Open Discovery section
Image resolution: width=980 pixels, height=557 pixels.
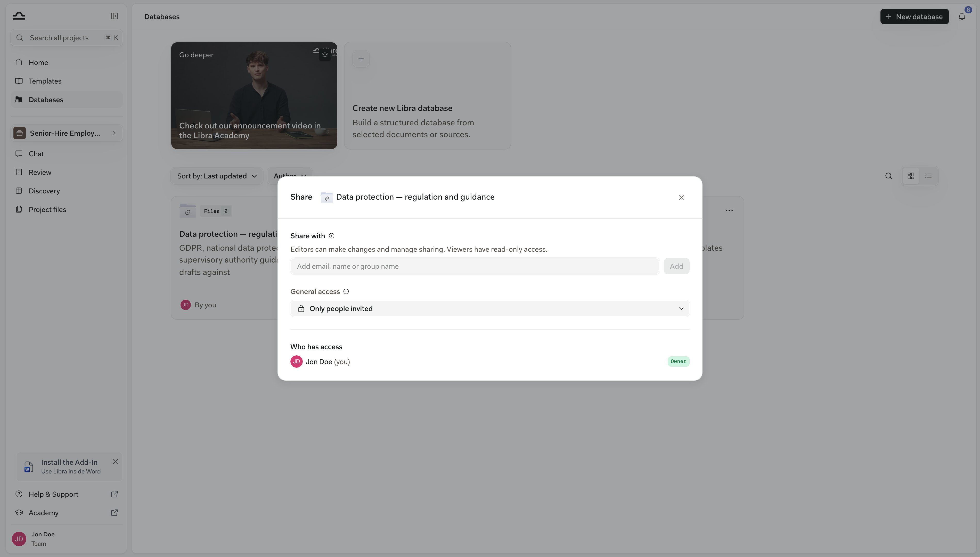(x=67, y=191)
